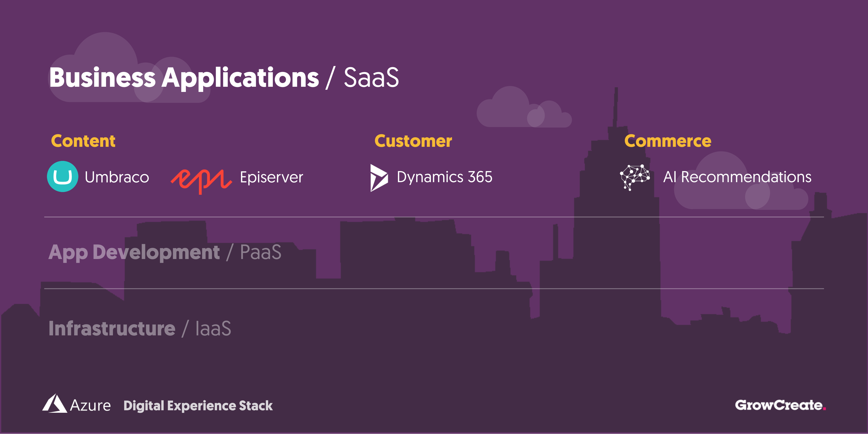This screenshot has width=868, height=434.
Task: Select the Customer category heading
Action: 413,141
